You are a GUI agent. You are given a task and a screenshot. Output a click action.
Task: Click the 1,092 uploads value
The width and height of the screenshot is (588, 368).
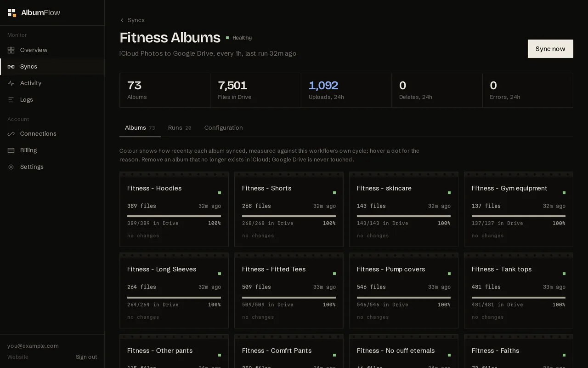323,86
